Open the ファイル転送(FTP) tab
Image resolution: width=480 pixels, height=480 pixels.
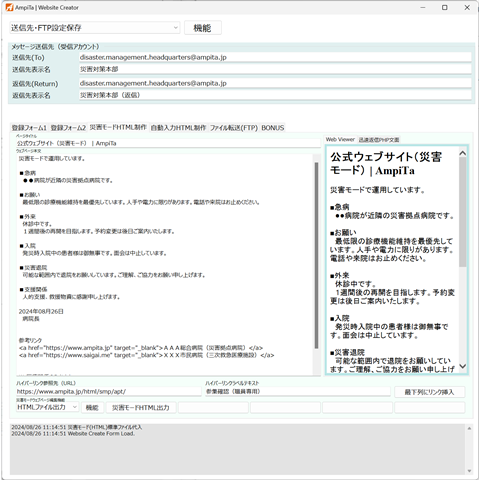(x=234, y=128)
